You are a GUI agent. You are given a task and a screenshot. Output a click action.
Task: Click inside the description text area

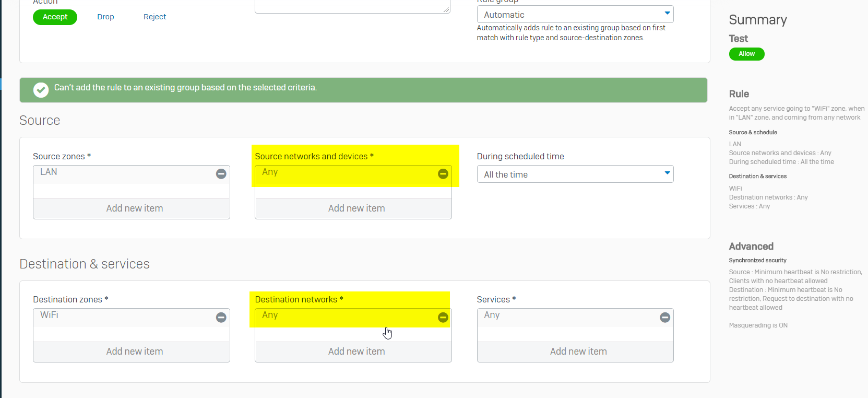click(x=352, y=6)
